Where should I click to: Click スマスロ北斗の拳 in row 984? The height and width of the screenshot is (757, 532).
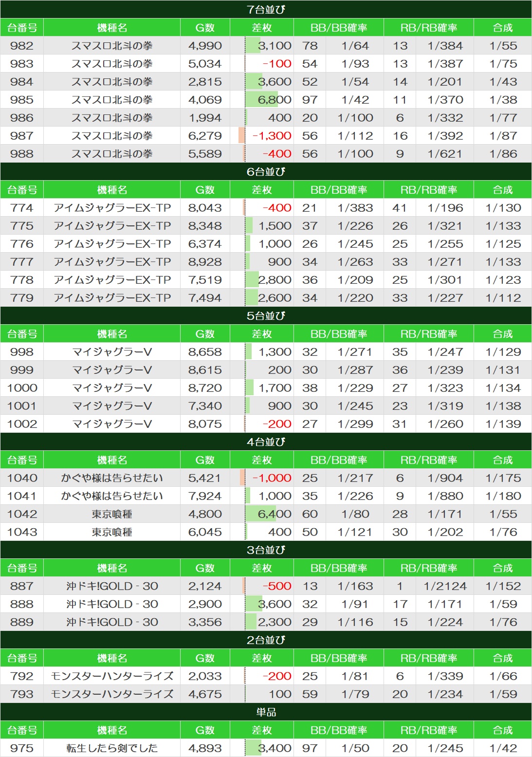[112, 82]
